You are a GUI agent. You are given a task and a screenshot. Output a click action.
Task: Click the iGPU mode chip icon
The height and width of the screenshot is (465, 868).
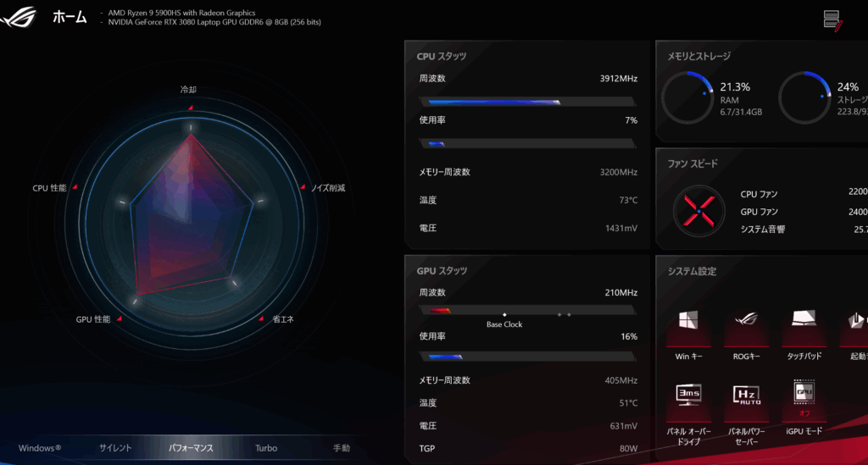tap(804, 393)
